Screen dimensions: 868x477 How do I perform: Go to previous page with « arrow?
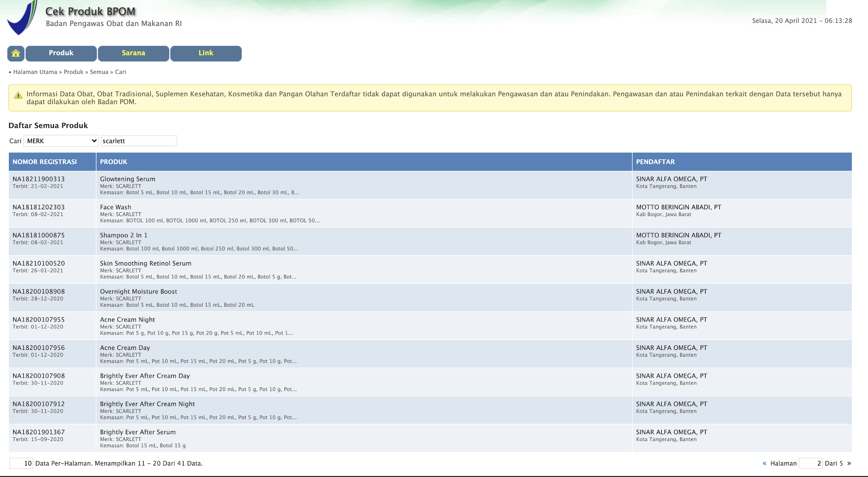tap(765, 463)
